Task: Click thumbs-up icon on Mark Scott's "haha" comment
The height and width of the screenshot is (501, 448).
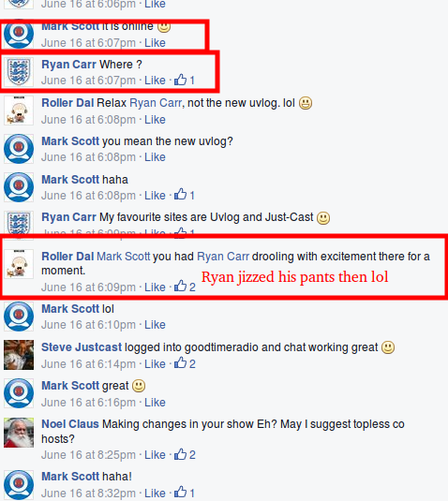Action: (x=180, y=194)
